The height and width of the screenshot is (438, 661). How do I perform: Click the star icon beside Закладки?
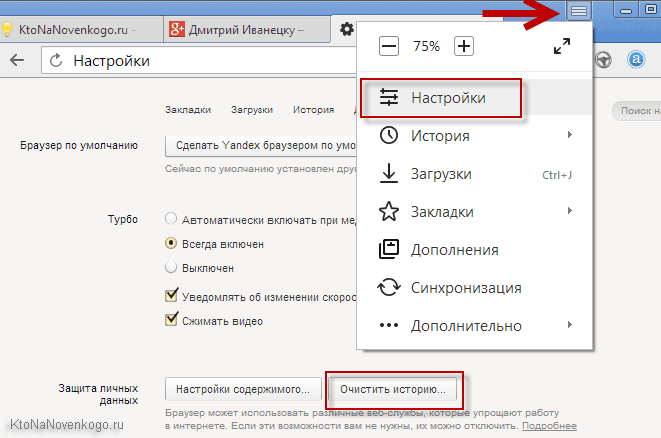389,211
